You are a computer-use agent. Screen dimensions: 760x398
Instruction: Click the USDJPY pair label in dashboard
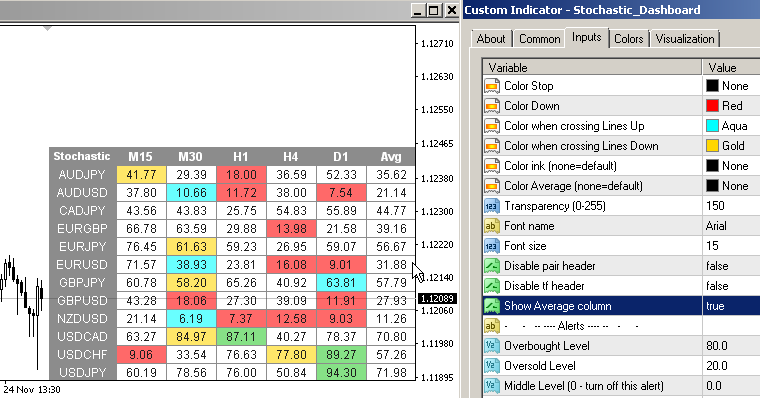(x=81, y=373)
